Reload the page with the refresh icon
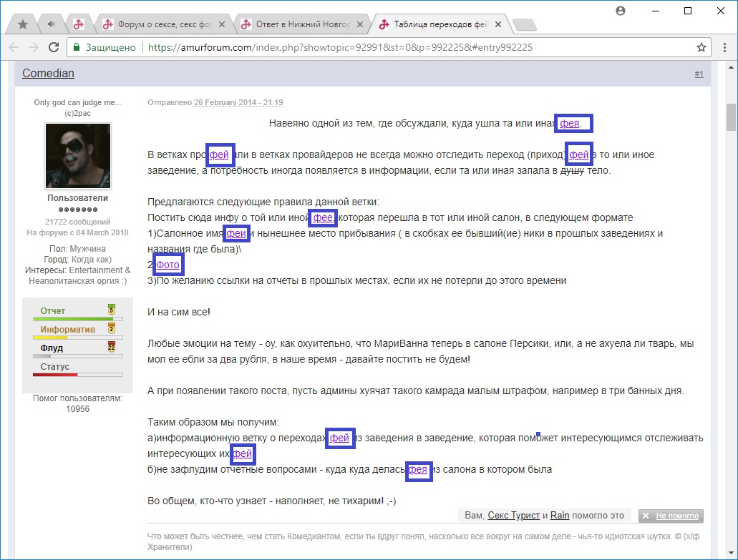The width and height of the screenshot is (738, 560). (54, 47)
